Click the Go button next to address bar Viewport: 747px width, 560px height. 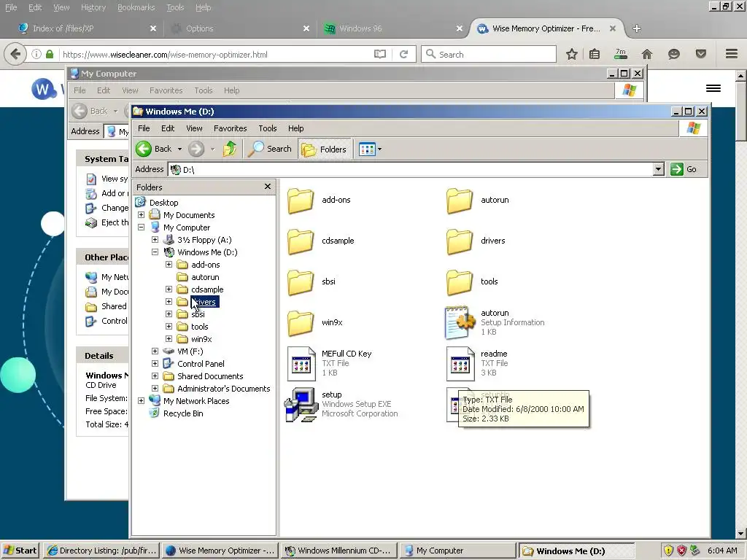(684, 169)
